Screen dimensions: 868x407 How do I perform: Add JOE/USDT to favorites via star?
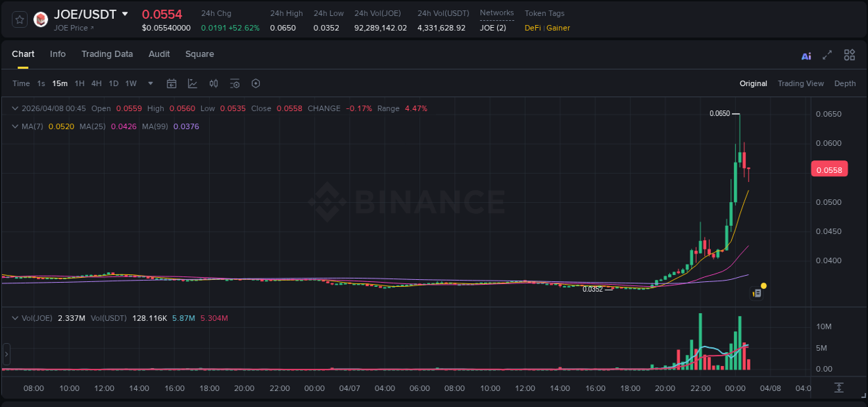19,19
